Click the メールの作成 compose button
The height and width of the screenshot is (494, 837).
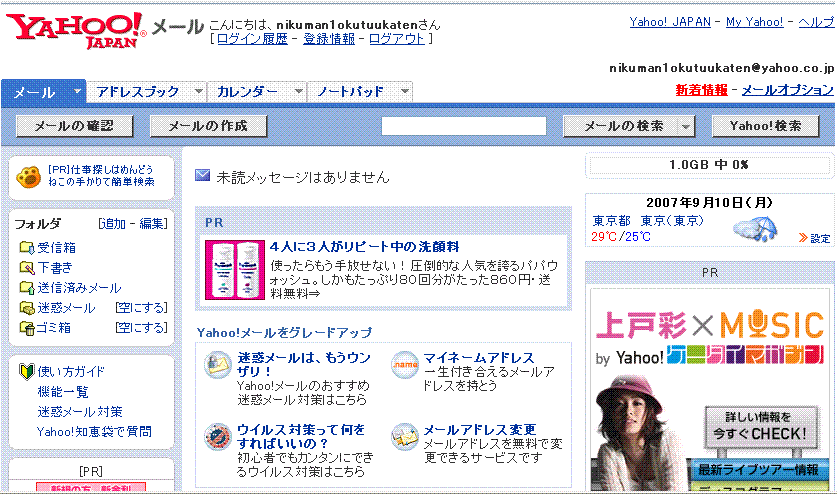pos(208,126)
